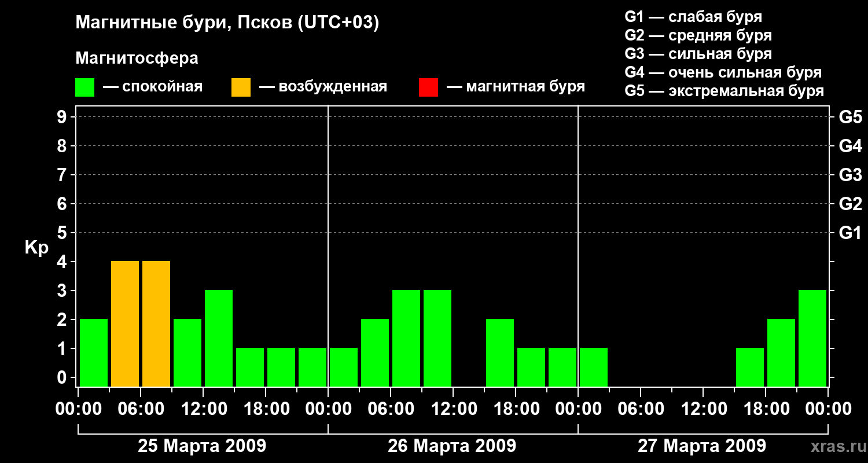Click the '12:00' time label for 27 Марта

tap(703, 409)
